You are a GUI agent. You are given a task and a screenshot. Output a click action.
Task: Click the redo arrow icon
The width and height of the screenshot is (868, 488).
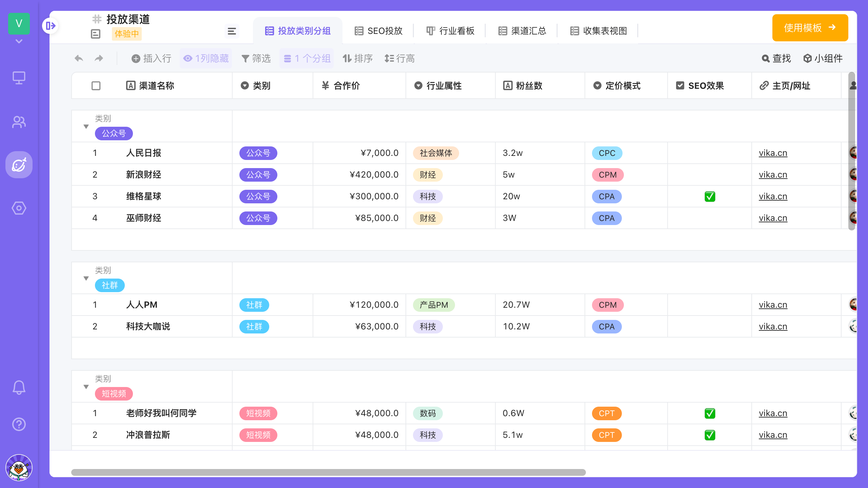point(99,59)
